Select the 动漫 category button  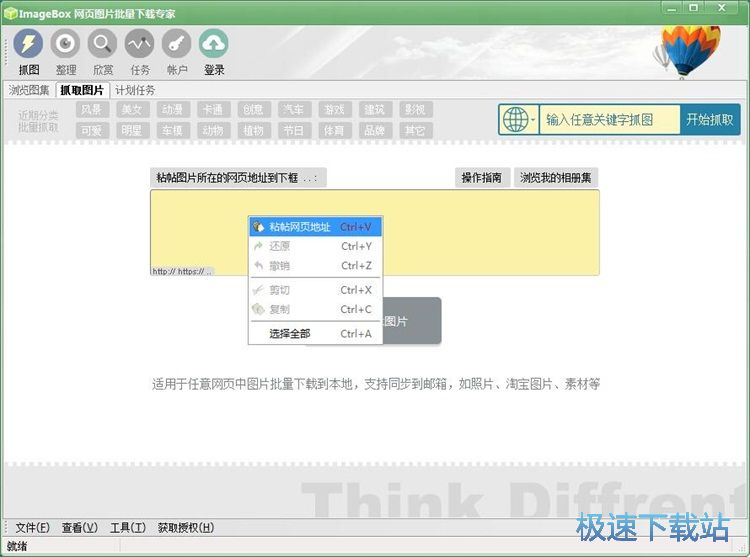(173, 109)
